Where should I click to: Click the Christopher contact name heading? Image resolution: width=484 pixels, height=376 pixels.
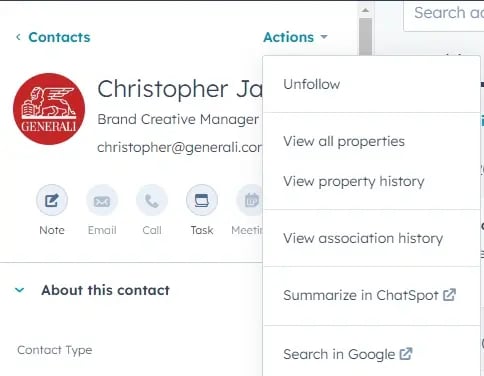[180, 89]
